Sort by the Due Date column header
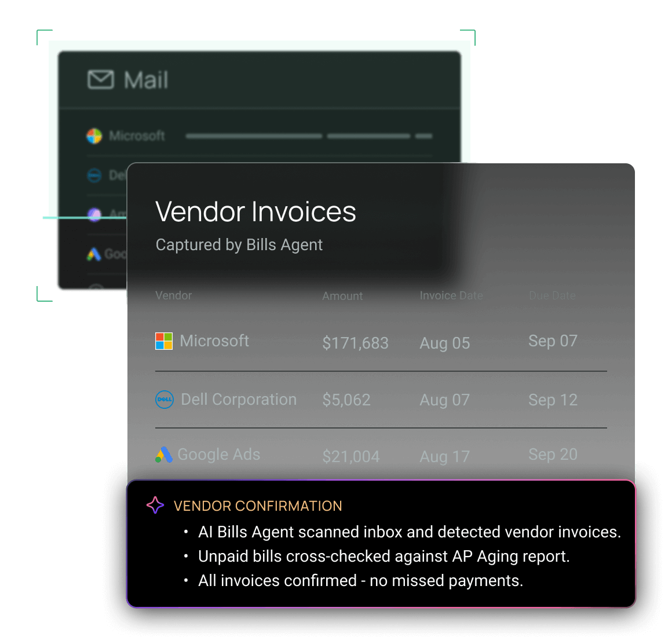This screenshot has width=672, height=637. click(x=552, y=295)
